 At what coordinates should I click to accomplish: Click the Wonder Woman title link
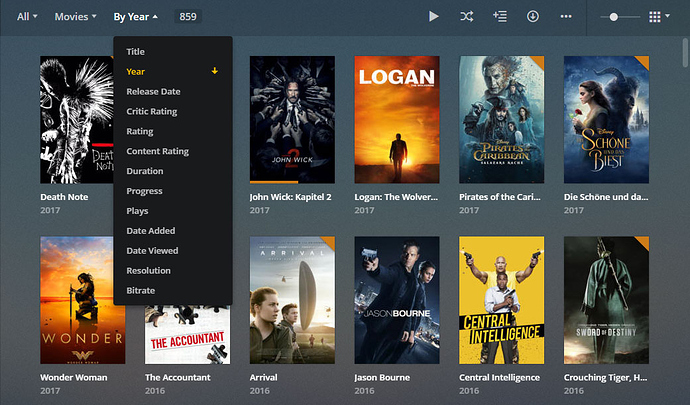pos(73,377)
